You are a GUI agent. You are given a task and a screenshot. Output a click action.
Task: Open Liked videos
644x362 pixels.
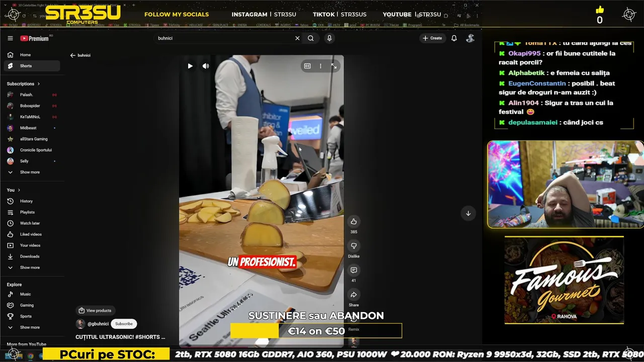tap(32, 234)
